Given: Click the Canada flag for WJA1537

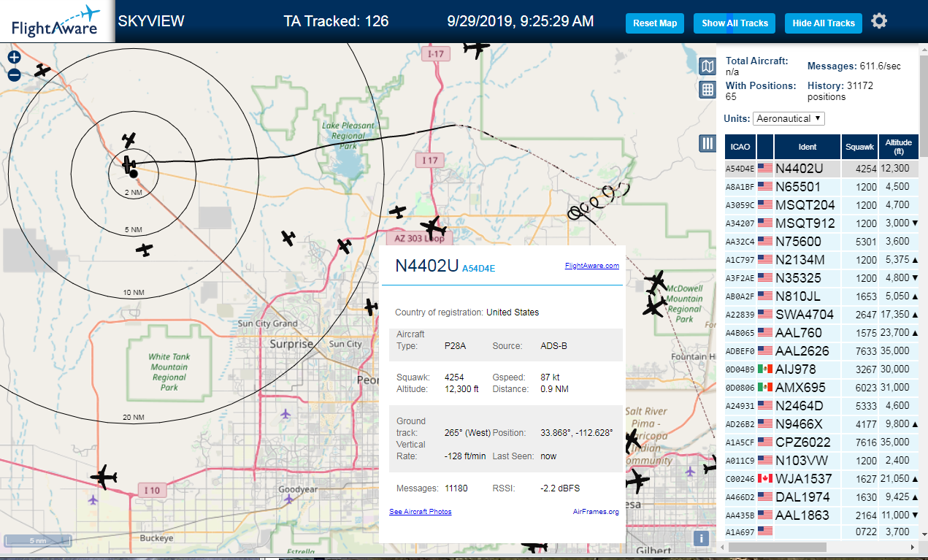Looking at the screenshot, I should coord(765,479).
